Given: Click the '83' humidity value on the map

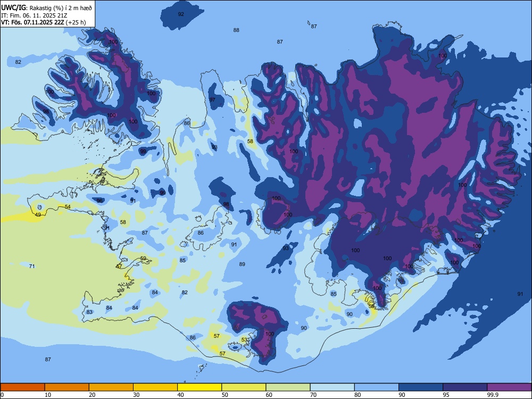Looking at the screenshot, I should 89,312.
